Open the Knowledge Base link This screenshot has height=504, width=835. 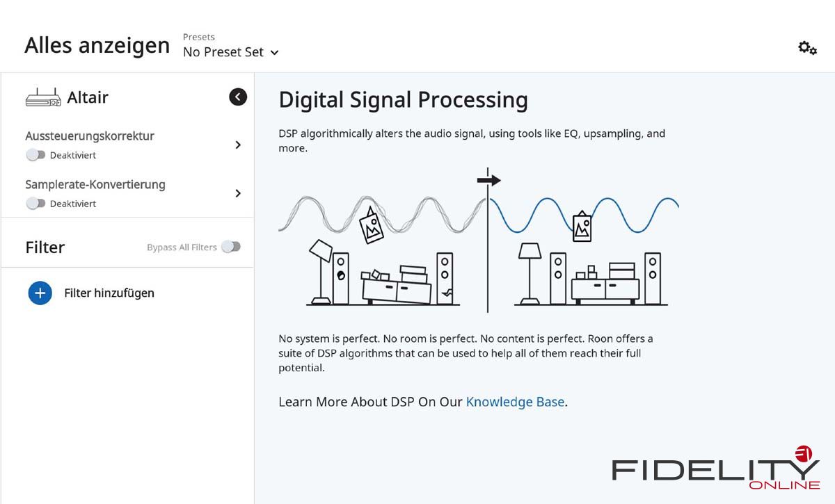point(515,402)
